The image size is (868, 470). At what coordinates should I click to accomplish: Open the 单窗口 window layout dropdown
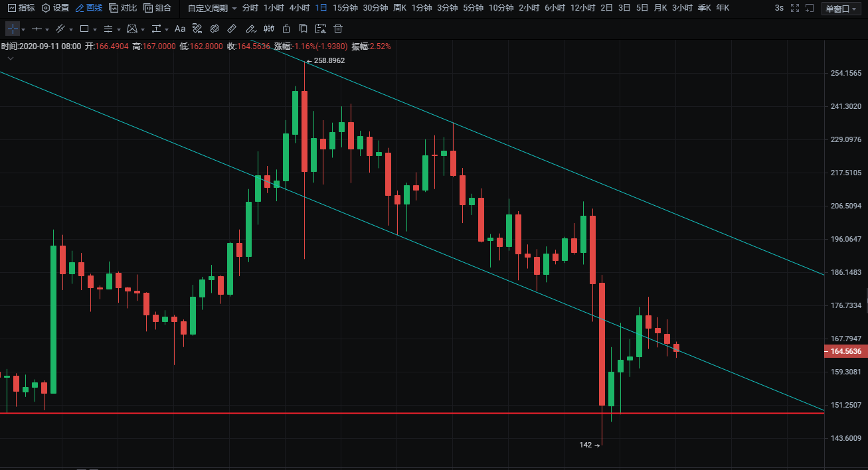(x=839, y=9)
